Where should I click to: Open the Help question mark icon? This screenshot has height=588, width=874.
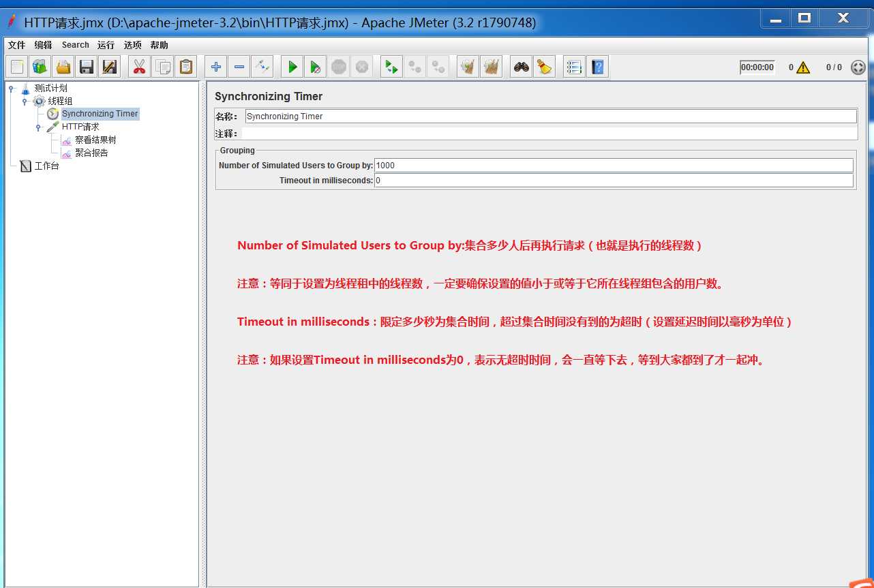click(x=597, y=67)
